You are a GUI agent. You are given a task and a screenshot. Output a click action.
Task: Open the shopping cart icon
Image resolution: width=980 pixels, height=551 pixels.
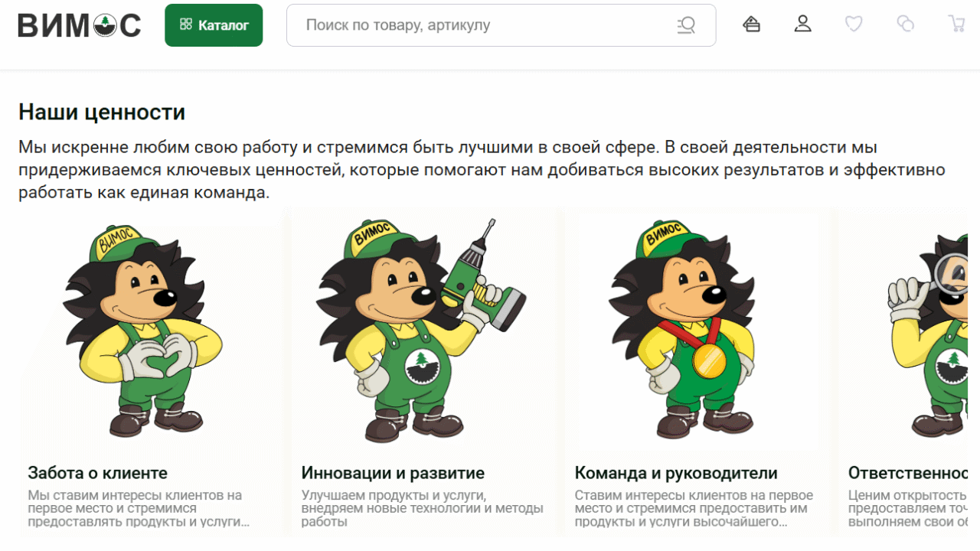click(956, 24)
